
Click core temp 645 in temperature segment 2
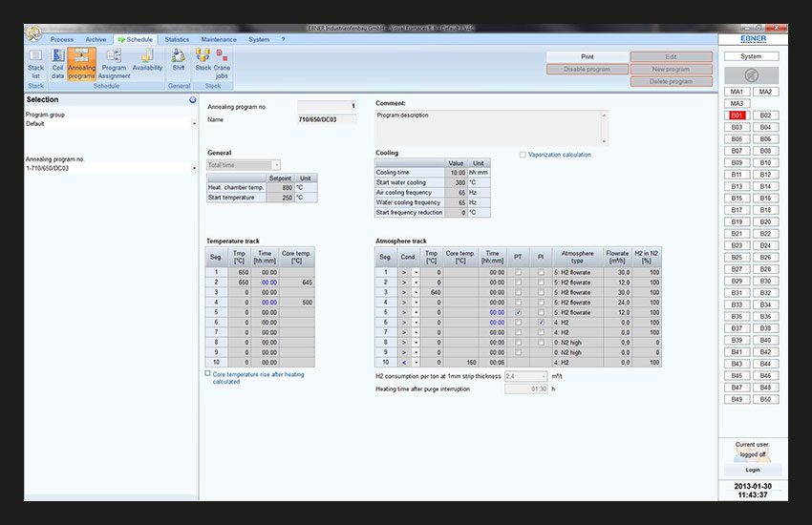tap(296, 283)
